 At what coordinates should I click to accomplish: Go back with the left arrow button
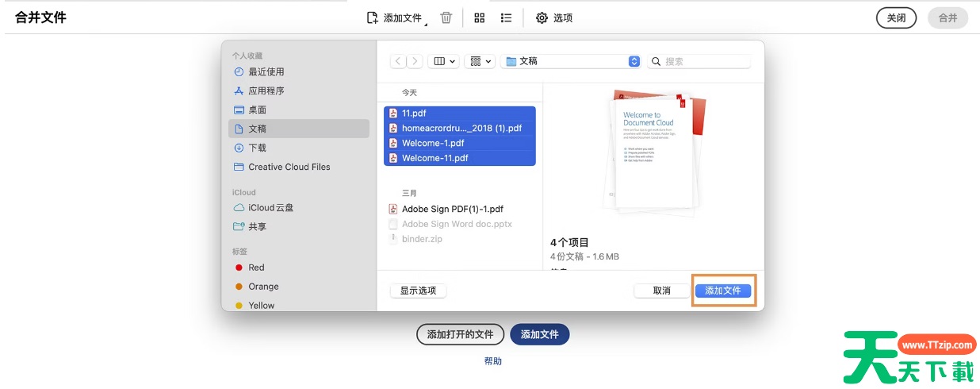point(398,61)
